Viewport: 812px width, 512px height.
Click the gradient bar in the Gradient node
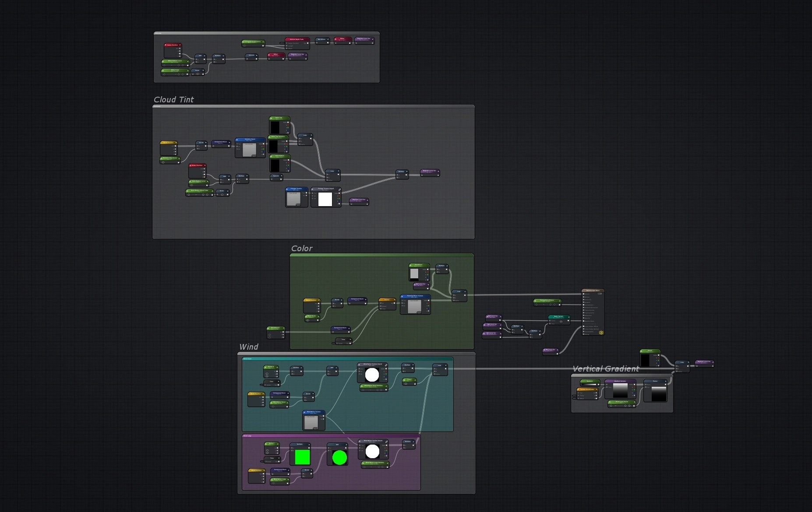(590, 385)
